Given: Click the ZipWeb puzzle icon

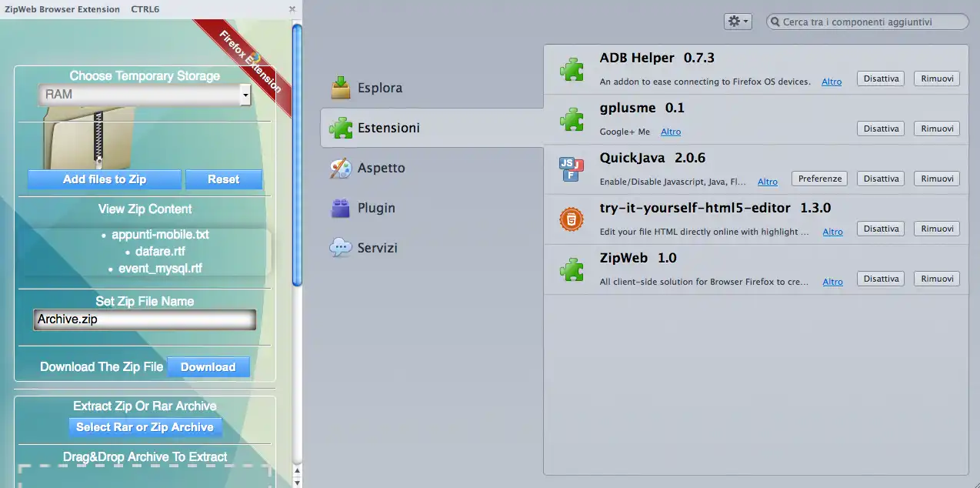Looking at the screenshot, I should click(572, 270).
